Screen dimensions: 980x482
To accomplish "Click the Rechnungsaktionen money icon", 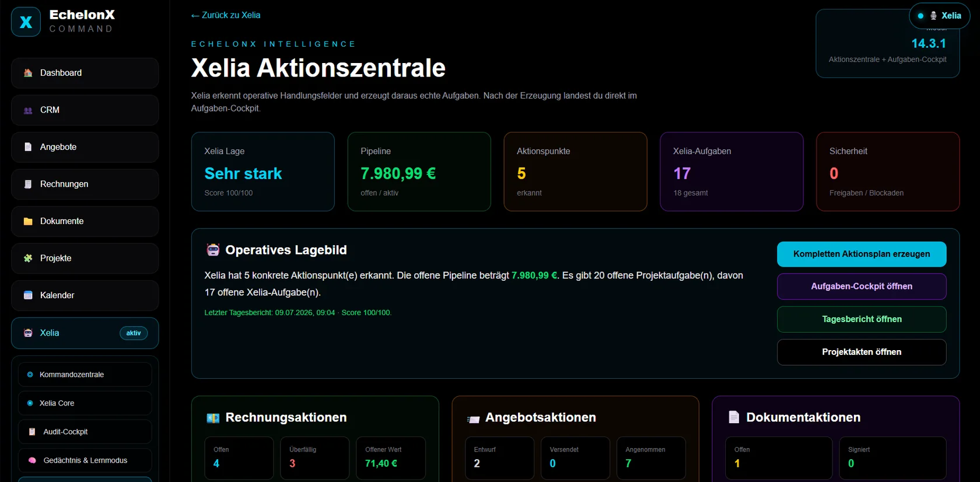I will click(x=213, y=418).
